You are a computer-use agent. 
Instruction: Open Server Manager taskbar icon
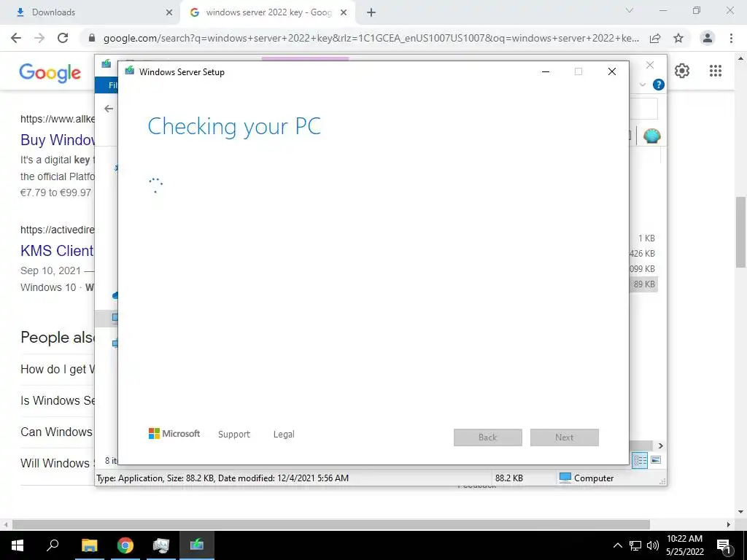click(x=161, y=545)
